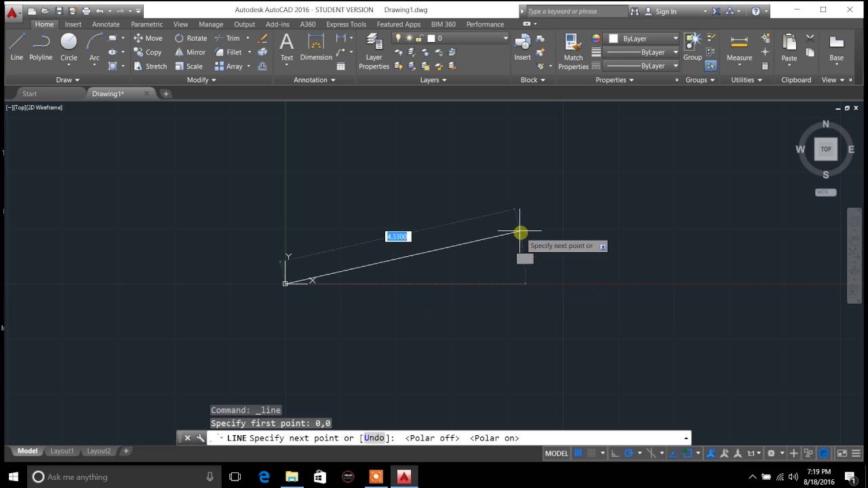Viewport: 868px width, 488px height.
Task: Select the Circle tool
Action: point(68,47)
